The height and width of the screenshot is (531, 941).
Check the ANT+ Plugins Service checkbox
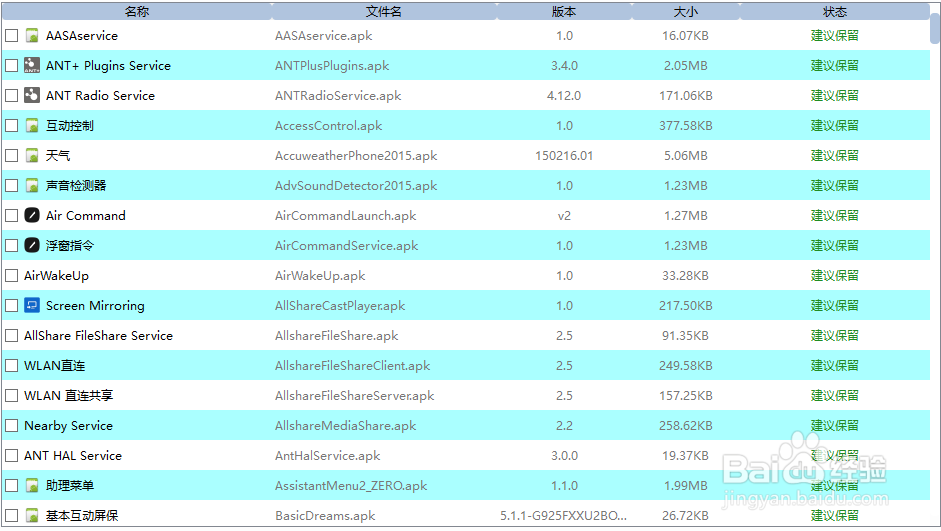[11, 65]
